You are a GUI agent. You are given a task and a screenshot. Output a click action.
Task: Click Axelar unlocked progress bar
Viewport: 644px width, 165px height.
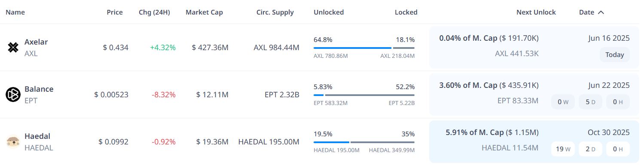352,48
